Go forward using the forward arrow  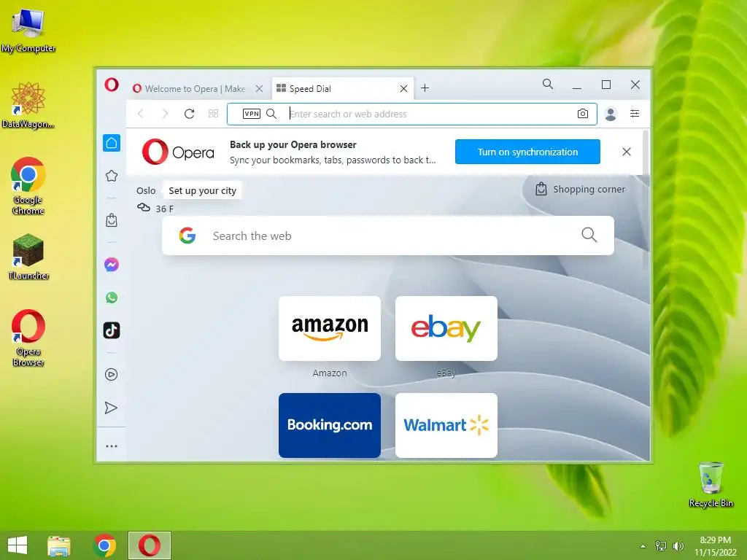point(165,113)
